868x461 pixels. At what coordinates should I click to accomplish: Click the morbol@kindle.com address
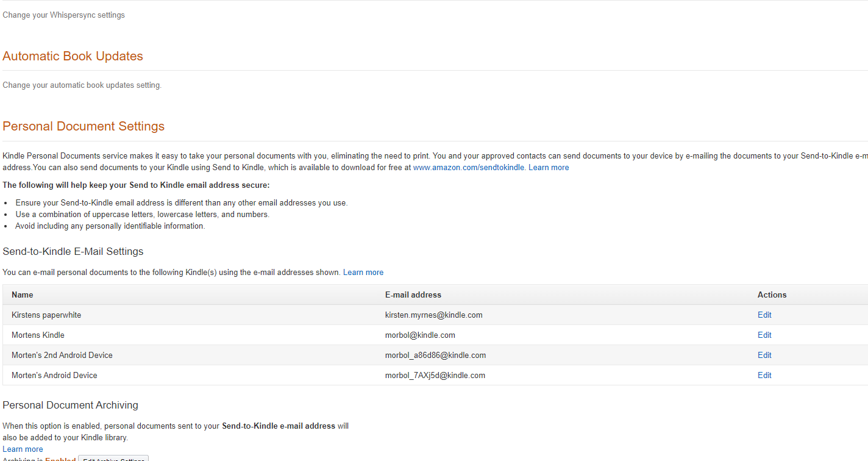420,335
